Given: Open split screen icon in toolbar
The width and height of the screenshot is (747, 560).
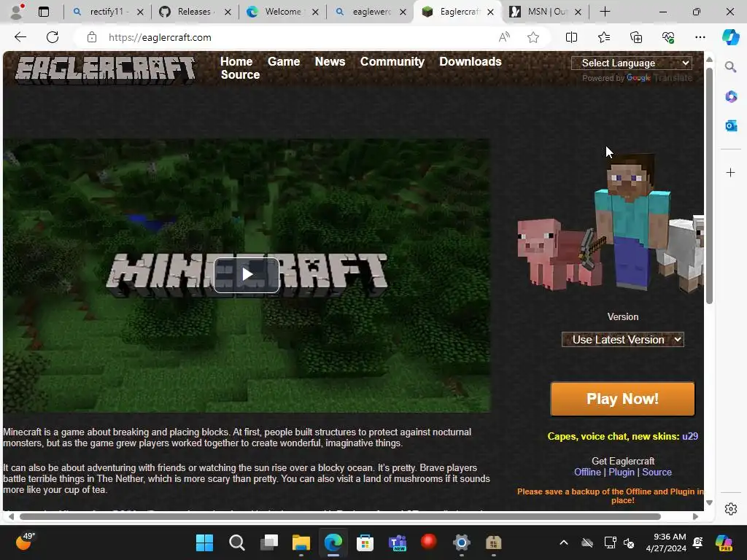Looking at the screenshot, I should 571,37.
